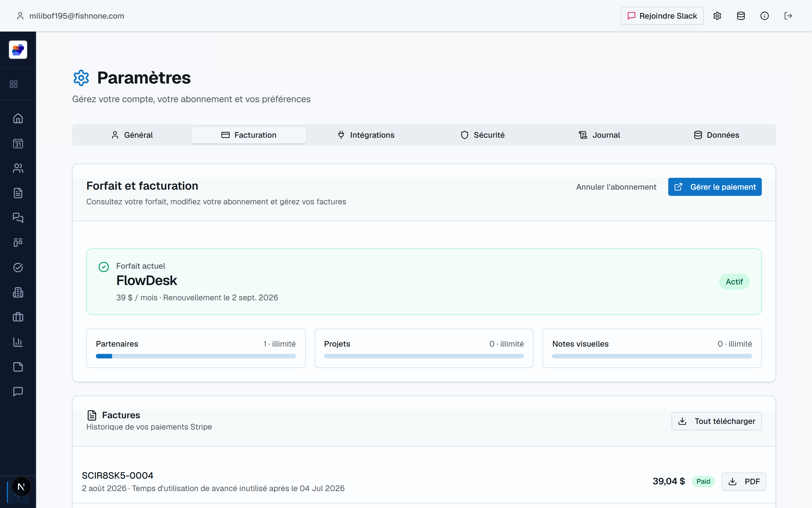Click the text document icon in the sidebar

(x=18, y=193)
